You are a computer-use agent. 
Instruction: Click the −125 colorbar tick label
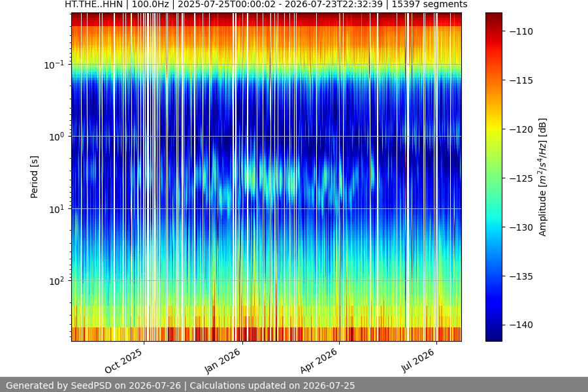point(521,178)
